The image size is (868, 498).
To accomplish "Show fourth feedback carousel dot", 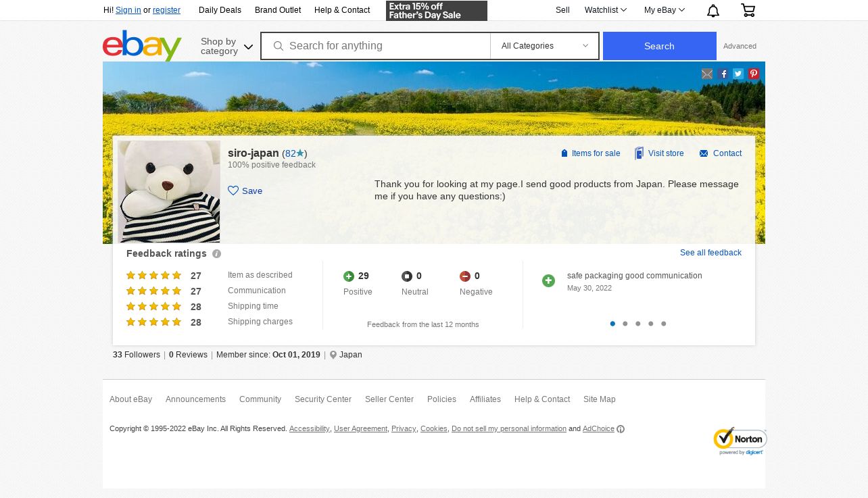I will [651, 324].
